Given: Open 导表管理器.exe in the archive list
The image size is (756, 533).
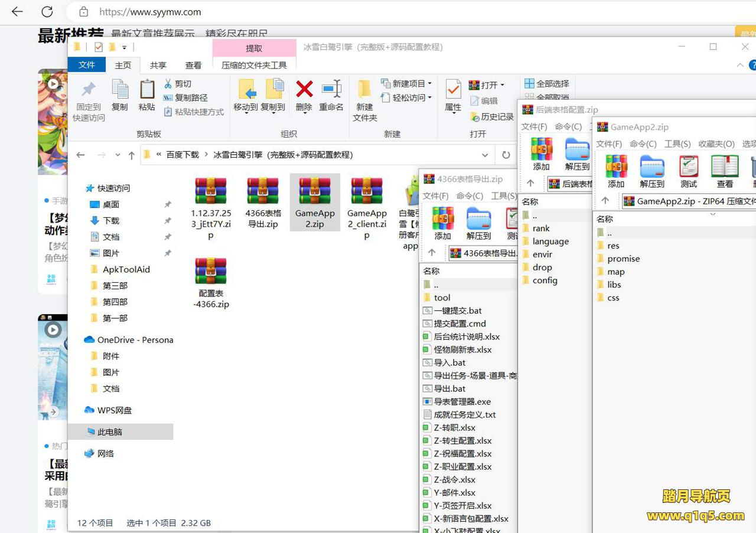Looking at the screenshot, I should point(462,401).
